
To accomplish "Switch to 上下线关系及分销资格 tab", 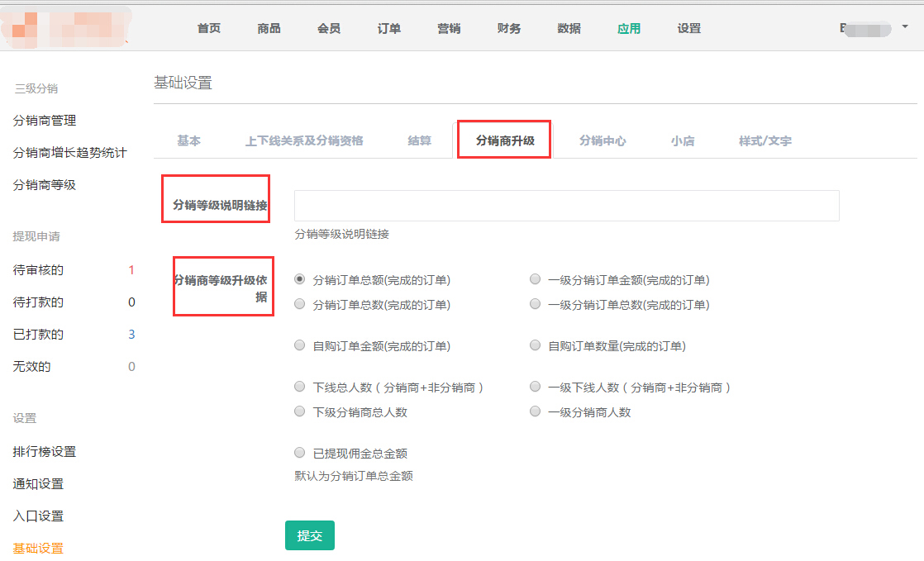I will coord(304,140).
